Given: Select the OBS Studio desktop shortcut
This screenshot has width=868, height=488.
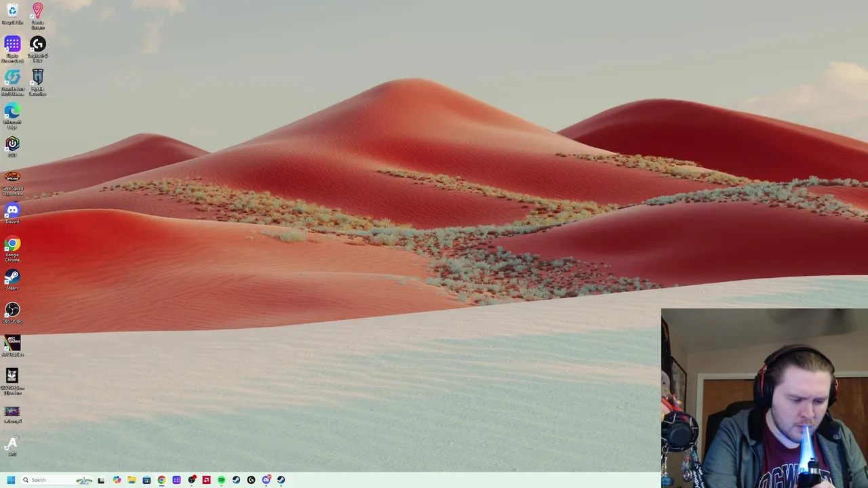Looking at the screenshot, I should (12, 313).
